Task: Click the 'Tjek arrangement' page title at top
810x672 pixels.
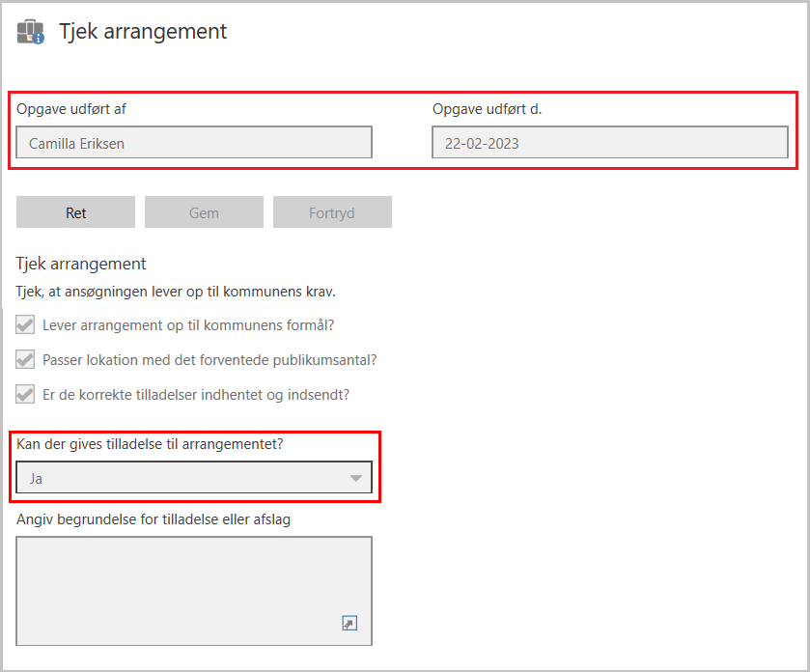Action: 143,31
